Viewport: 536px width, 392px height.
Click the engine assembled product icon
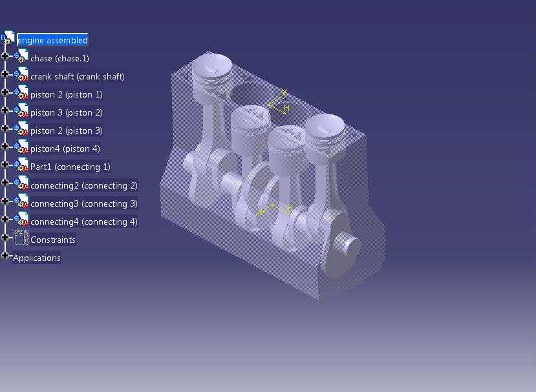point(8,38)
